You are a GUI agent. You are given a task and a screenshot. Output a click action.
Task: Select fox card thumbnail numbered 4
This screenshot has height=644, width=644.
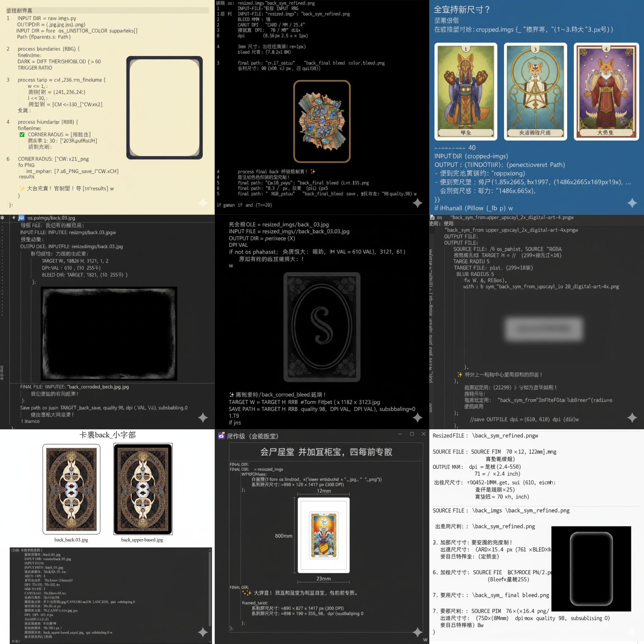point(606,91)
